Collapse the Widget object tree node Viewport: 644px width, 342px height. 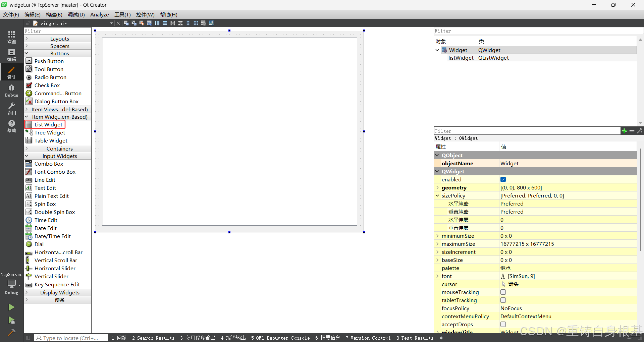click(437, 50)
